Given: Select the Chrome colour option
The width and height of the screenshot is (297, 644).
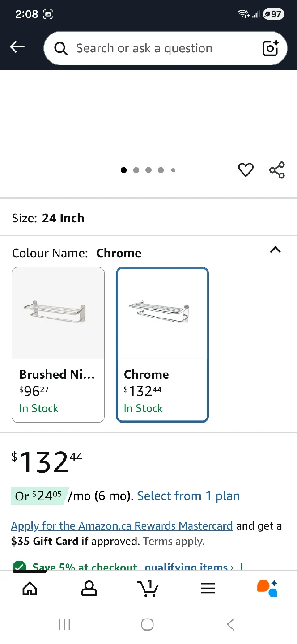Looking at the screenshot, I should tap(162, 344).
